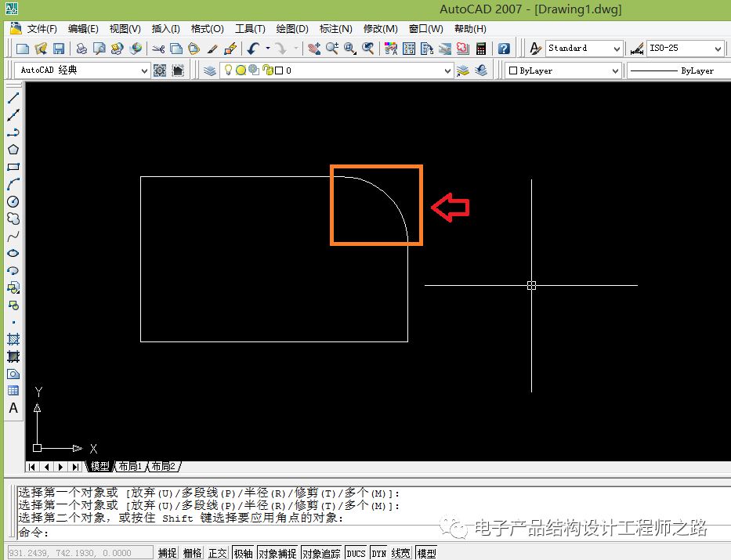Image resolution: width=731 pixels, height=560 pixels.
Task: Click the Open file icon
Action: [41, 49]
